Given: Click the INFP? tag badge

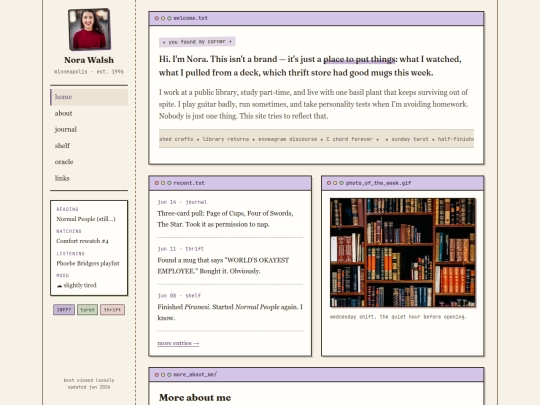Looking at the screenshot, I should point(64,310).
